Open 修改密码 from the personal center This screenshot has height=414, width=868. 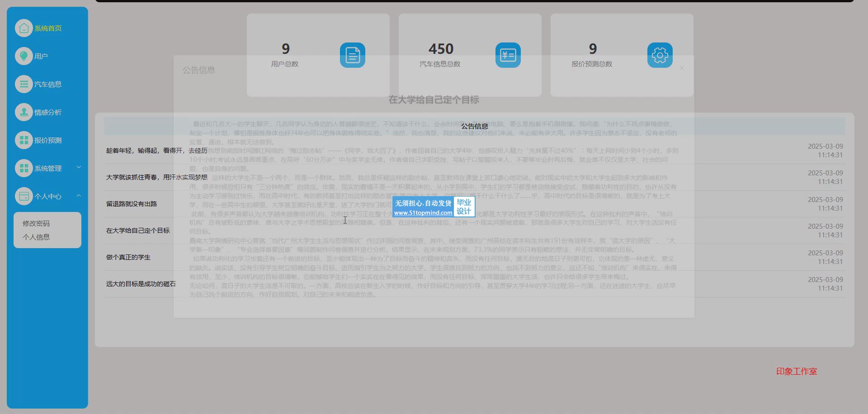(x=36, y=223)
